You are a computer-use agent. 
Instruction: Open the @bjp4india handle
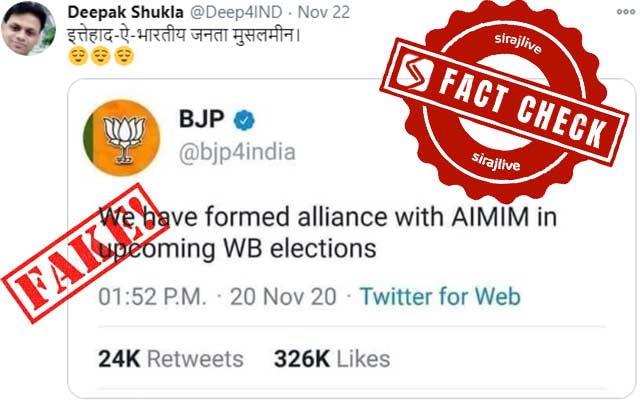(237, 153)
